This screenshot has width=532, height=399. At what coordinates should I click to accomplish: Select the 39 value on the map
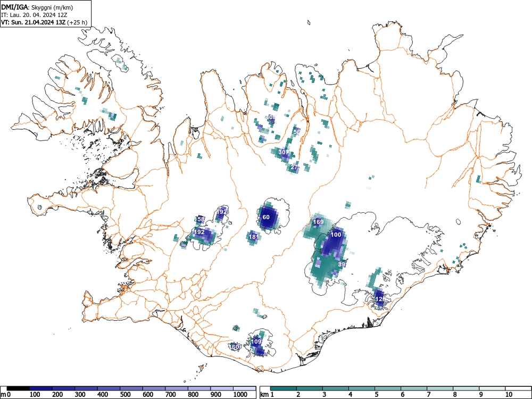coord(342,264)
